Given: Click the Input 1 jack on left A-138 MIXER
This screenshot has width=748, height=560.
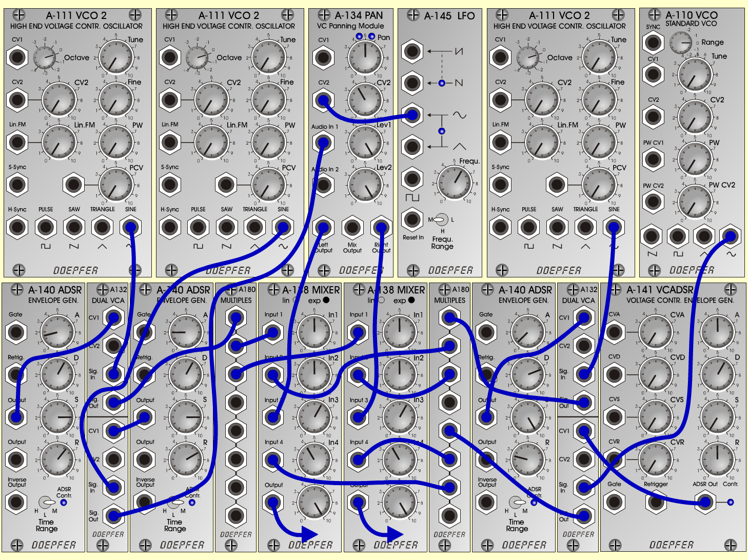Looking at the screenshot, I should 273,332.
